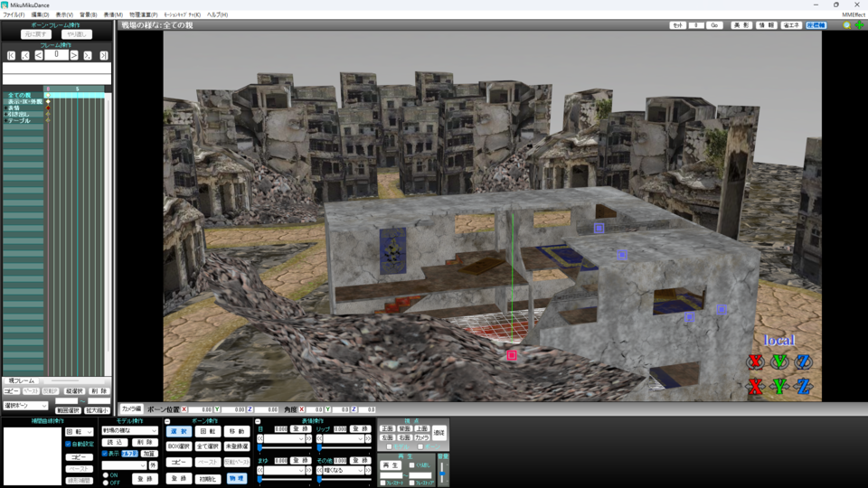Jump to the last frame of the timeline
The width and height of the screenshot is (868, 488).
(x=103, y=55)
